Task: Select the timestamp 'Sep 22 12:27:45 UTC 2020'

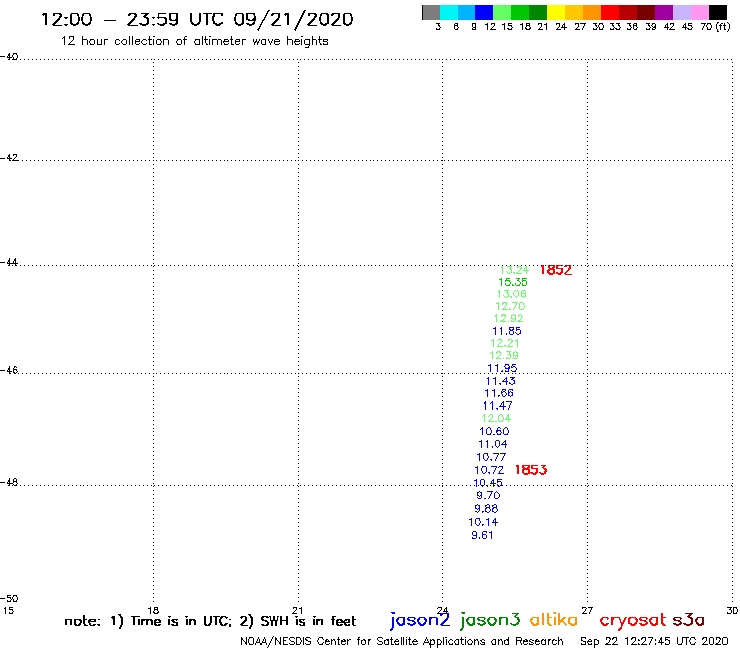Action: [654, 642]
